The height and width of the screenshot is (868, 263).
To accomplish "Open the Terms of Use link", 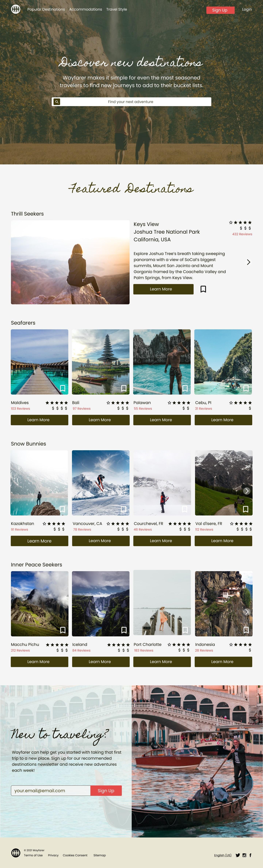I will click(x=33, y=855).
